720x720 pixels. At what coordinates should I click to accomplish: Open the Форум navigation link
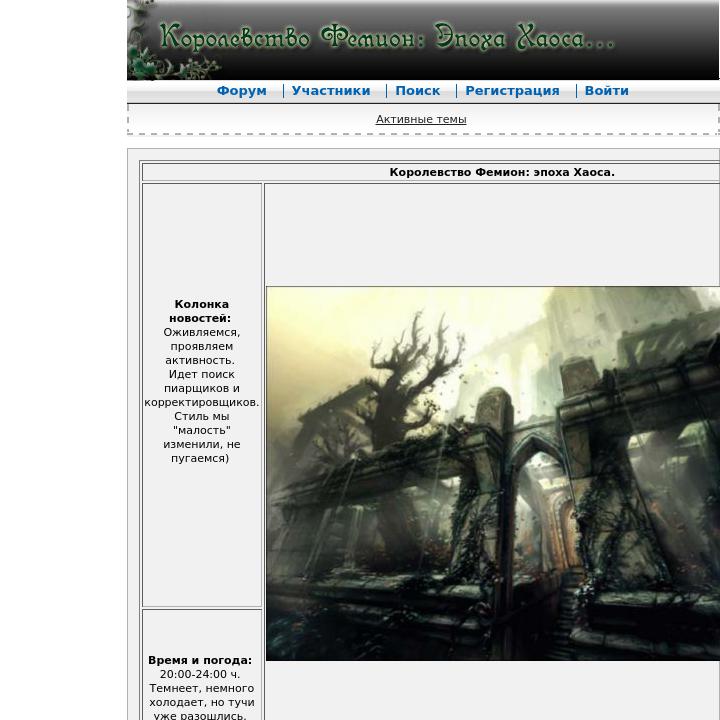[x=242, y=91]
